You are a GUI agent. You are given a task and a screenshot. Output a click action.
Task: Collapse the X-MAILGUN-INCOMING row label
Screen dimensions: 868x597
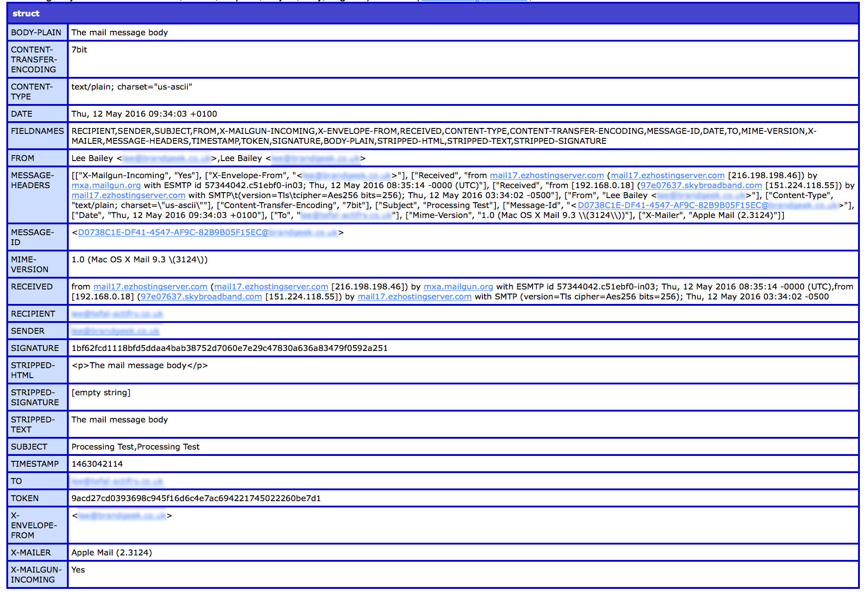click(x=36, y=575)
